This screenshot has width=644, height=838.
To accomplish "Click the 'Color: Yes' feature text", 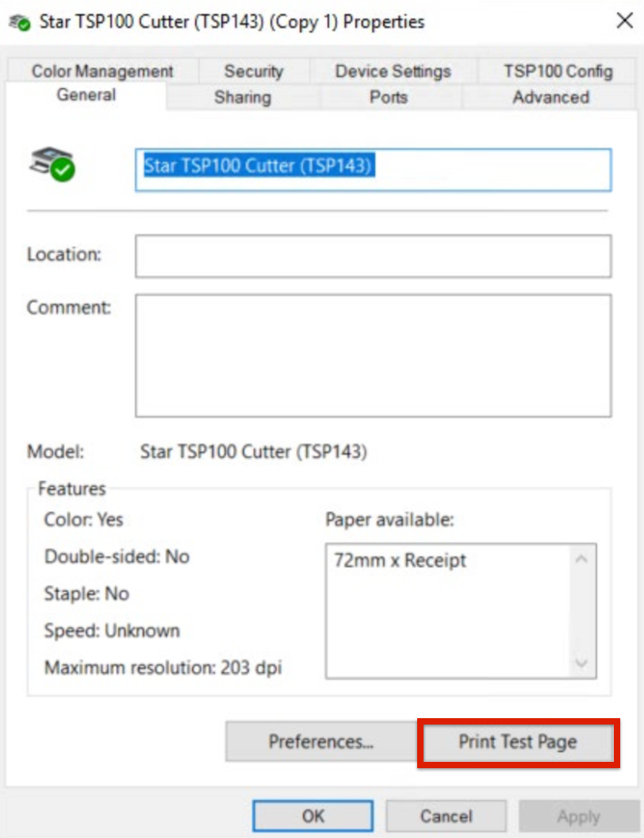I will (x=83, y=520).
